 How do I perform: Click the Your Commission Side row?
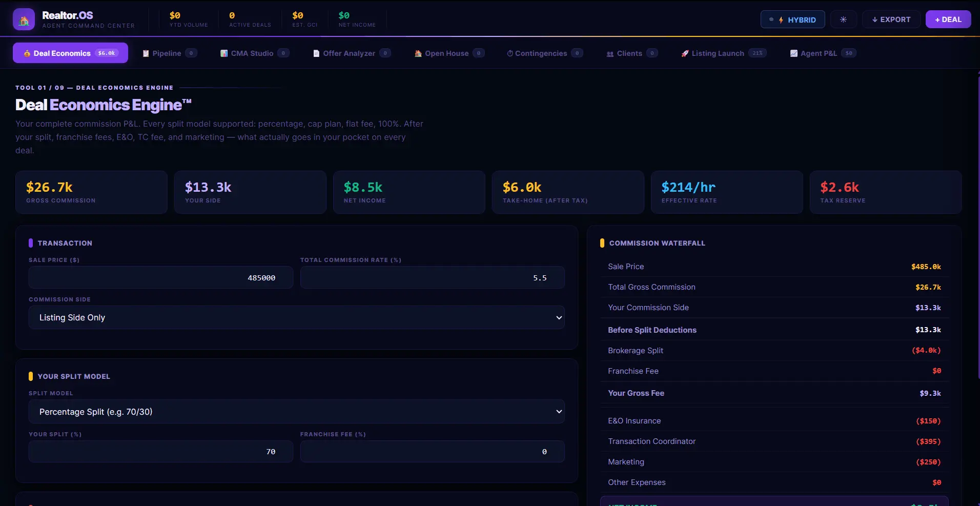pyautogui.click(x=774, y=308)
